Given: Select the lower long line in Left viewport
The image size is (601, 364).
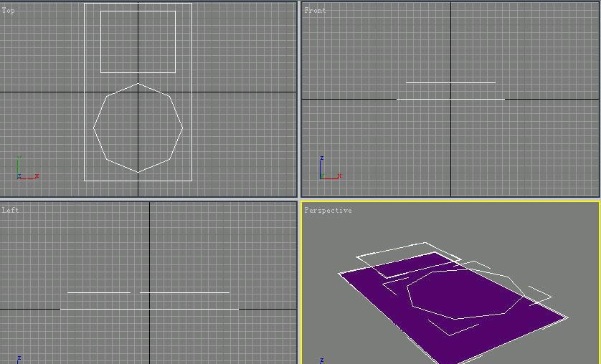Looking at the screenshot, I should [149, 309].
